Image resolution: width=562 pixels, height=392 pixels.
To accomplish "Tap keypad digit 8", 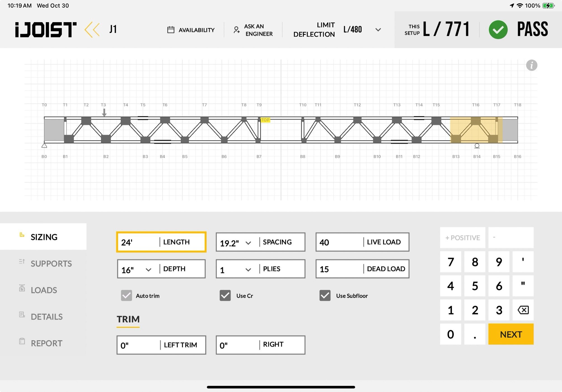I will (x=475, y=262).
